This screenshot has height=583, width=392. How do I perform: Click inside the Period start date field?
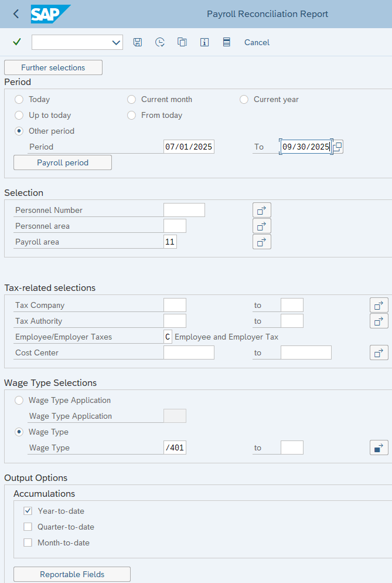(188, 147)
